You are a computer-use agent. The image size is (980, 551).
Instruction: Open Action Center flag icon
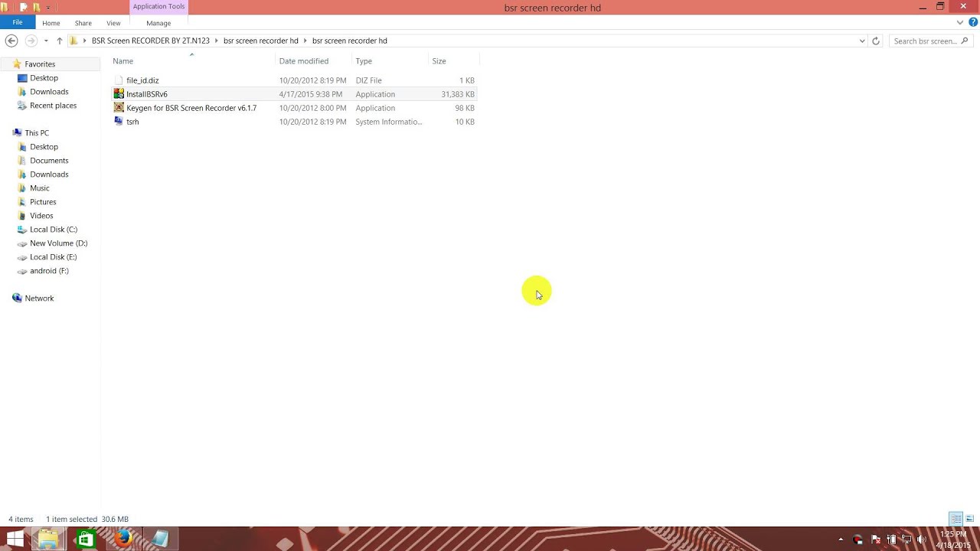(876, 540)
